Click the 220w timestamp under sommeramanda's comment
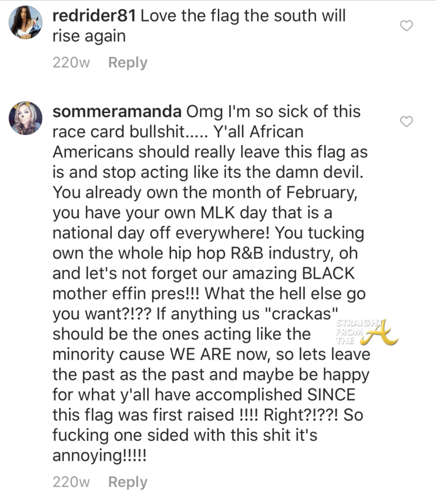 pyautogui.click(x=72, y=482)
